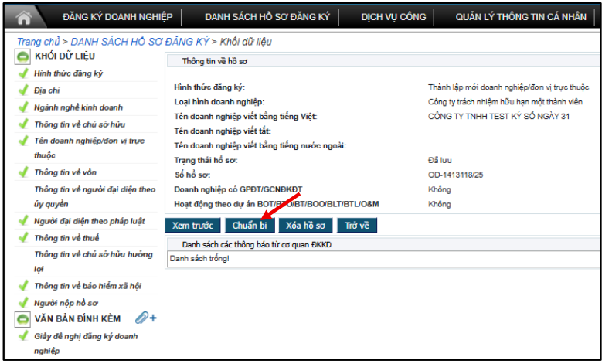Click the Chuẩn bị button
This screenshot has height=364, width=602.
(250, 226)
